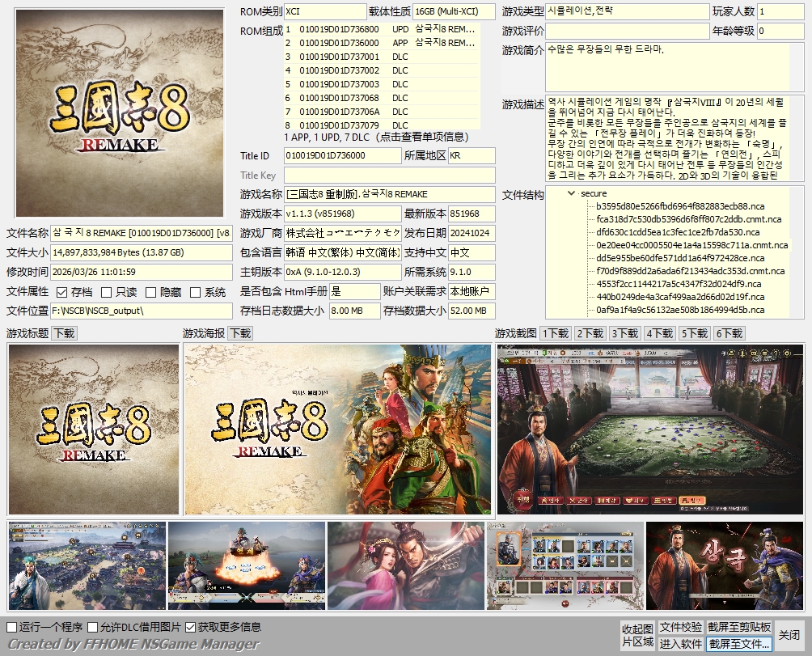Click 3下载 screenshot download button
Screen dimensions: 812x656
point(624,333)
